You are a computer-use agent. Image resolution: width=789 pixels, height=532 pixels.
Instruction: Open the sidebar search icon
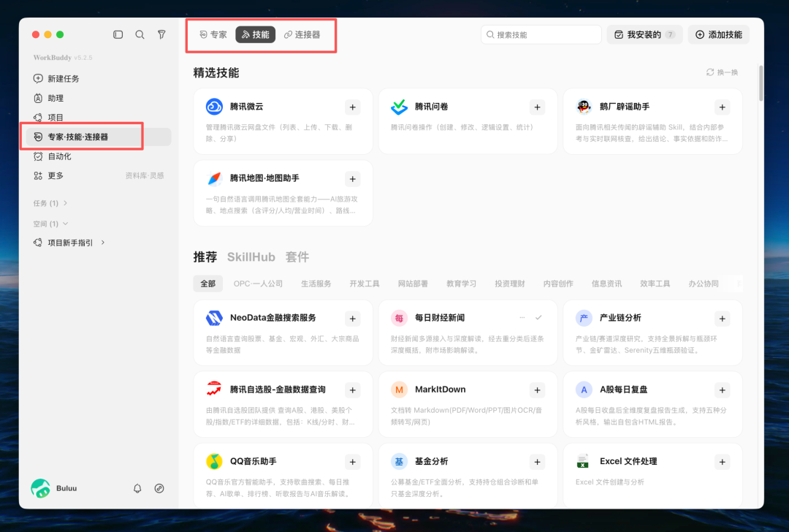click(140, 35)
